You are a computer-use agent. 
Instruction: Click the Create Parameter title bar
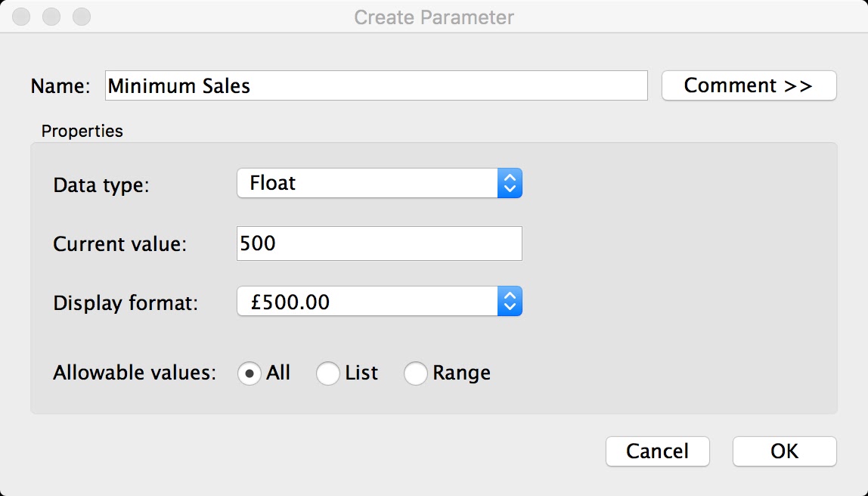(434, 17)
